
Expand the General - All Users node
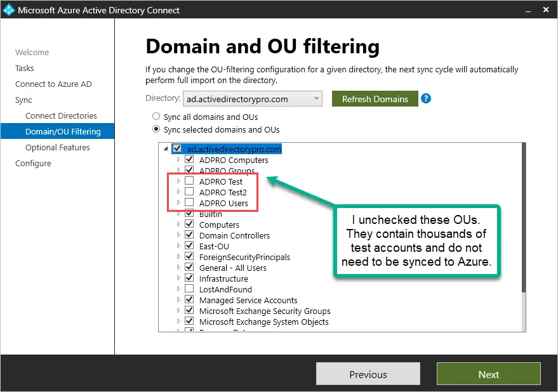(x=178, y=267)
